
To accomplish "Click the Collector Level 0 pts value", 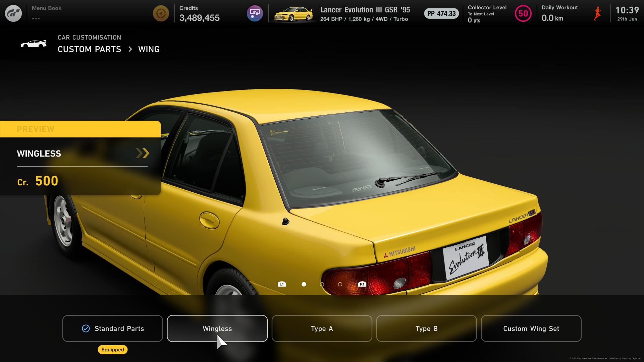I will 474,20.
